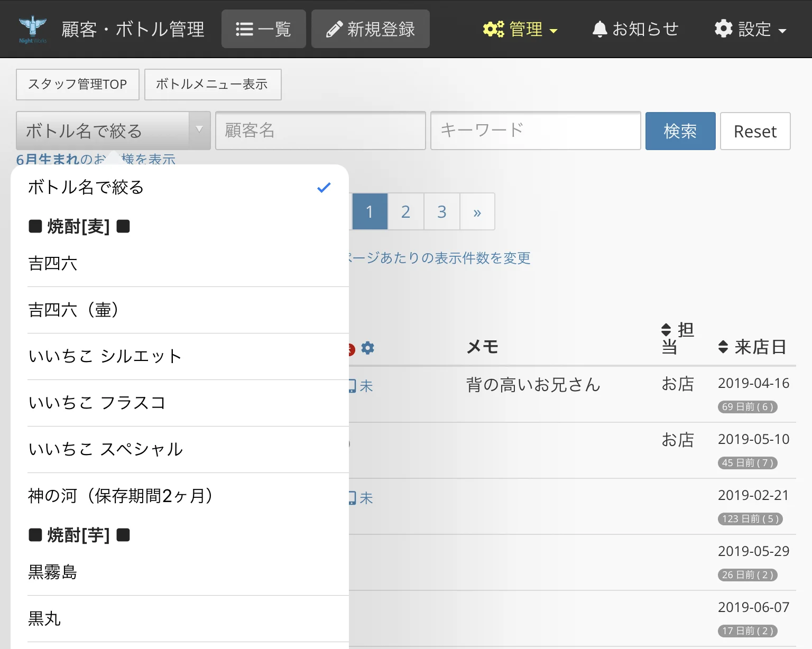Screen dimensions: 812x649
Task: Open お知らせ bell notifications
Action: click(635, 29)
